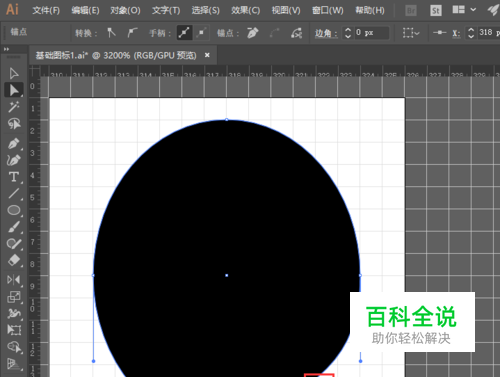Select the Reflect tool
Image resolution: width=500 pixels, height=377 pixels.
(x=14, y=280)
